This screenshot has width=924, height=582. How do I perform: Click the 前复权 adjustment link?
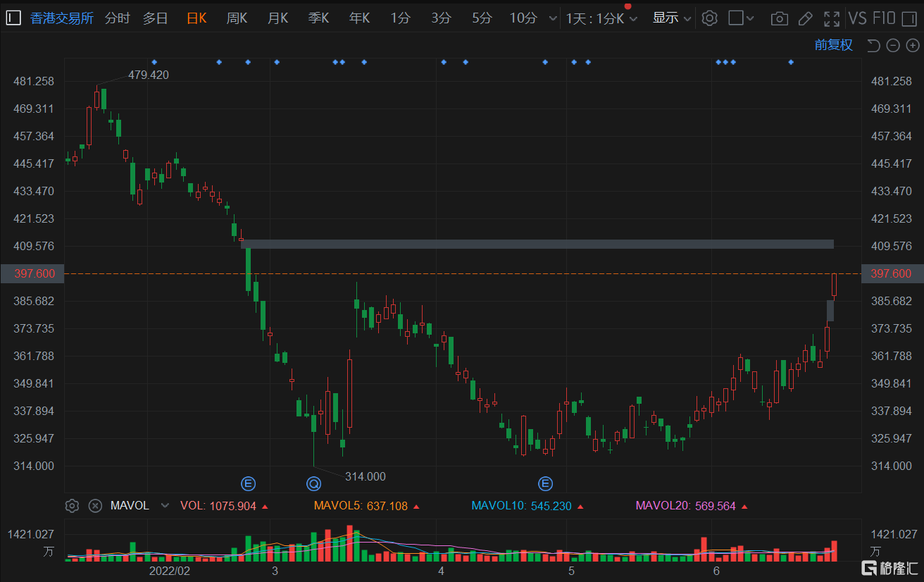(x=833, y=45)
